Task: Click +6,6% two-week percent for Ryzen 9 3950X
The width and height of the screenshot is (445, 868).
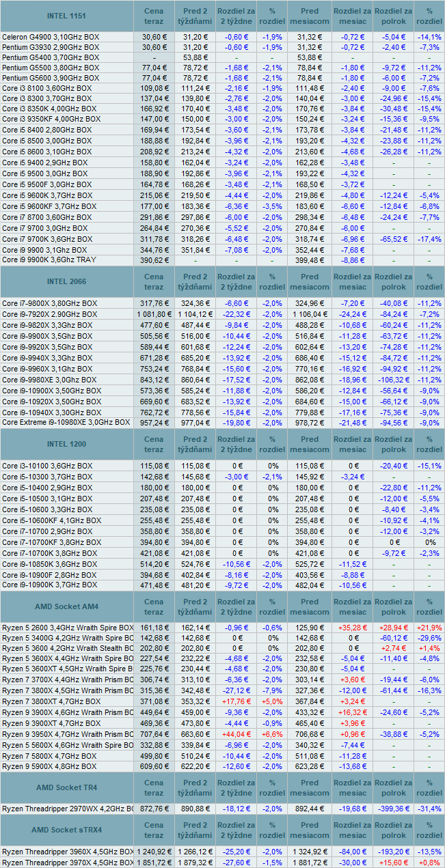Action: click(271, 734)
